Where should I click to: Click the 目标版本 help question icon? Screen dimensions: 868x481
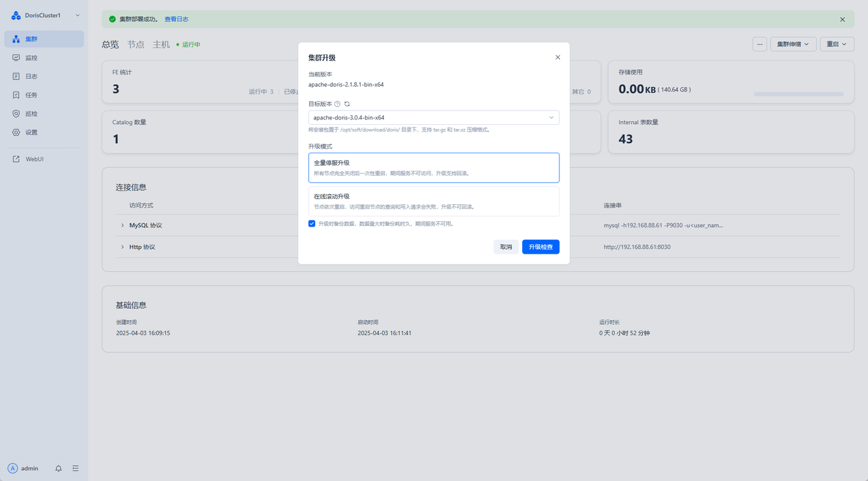click(x=337, y=104)
